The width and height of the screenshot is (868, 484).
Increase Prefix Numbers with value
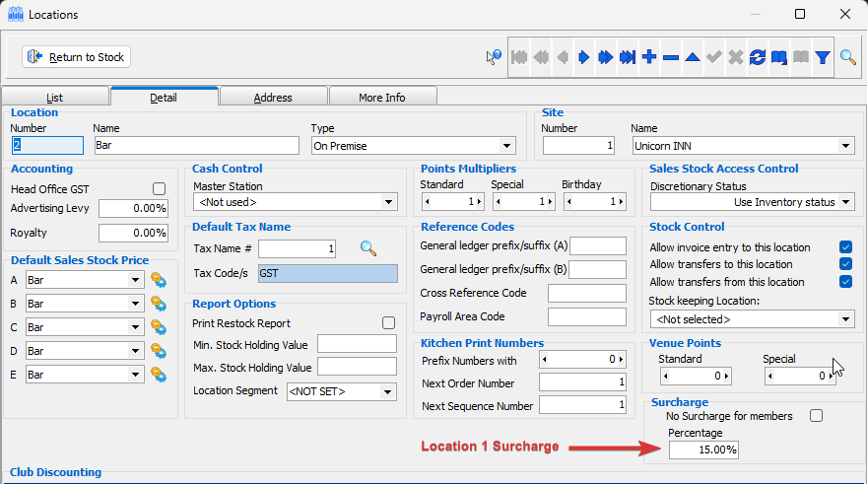[x=621, y=360]
